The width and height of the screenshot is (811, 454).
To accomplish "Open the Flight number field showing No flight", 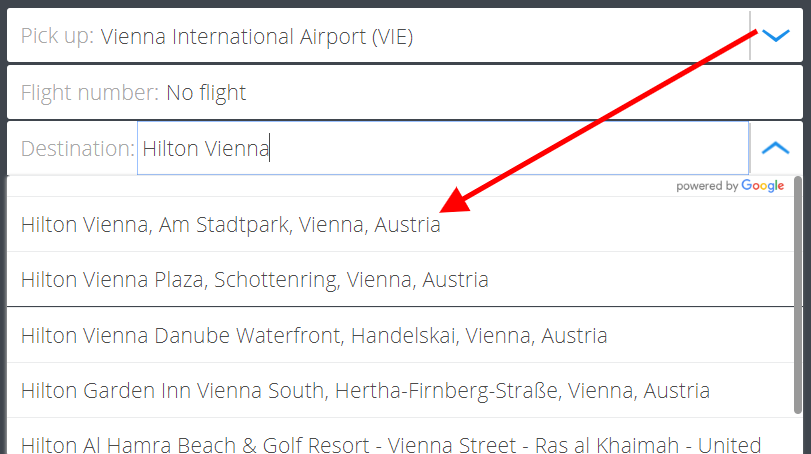I will (404, 93).
